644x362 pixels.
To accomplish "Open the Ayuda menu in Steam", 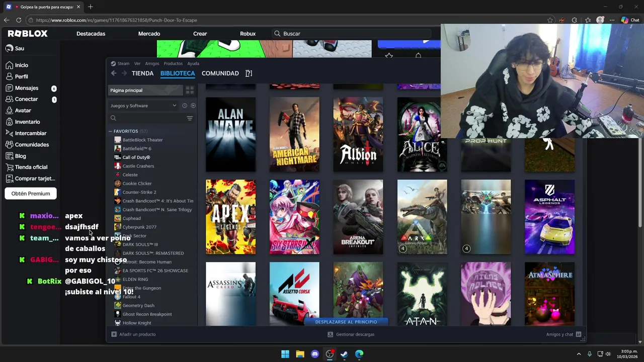I will [193, 63].
